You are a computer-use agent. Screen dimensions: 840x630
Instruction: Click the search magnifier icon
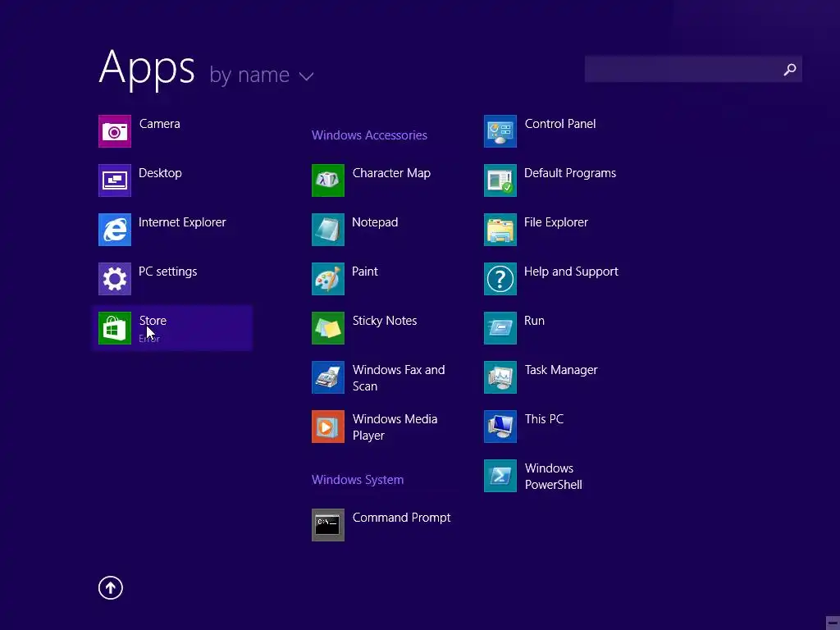790,70
